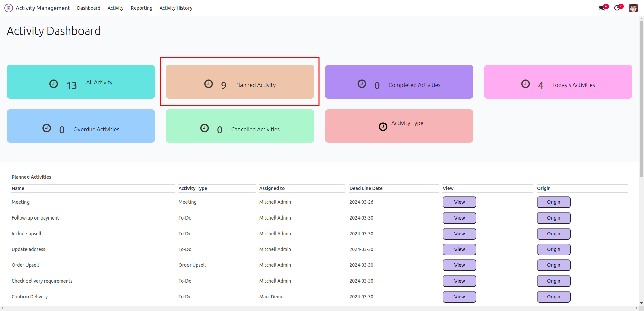Go to the Dashboard menu item
The height and width of the screenshot is (311, 644).
point(89,8)
